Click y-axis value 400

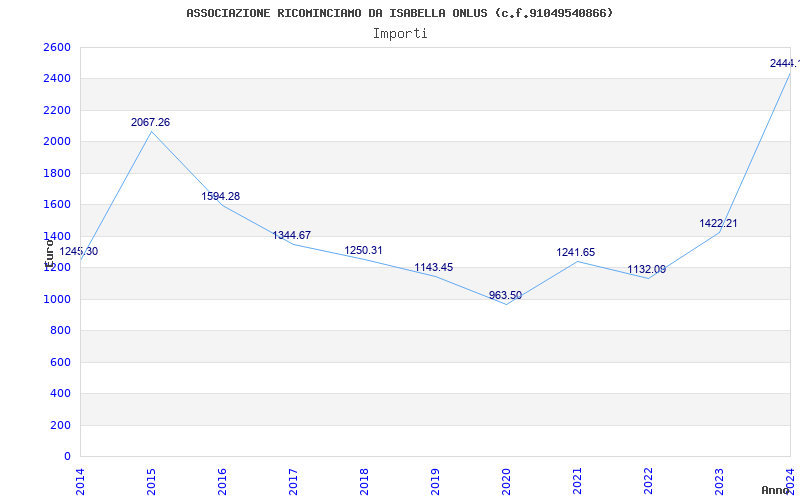tap(60, 394)
